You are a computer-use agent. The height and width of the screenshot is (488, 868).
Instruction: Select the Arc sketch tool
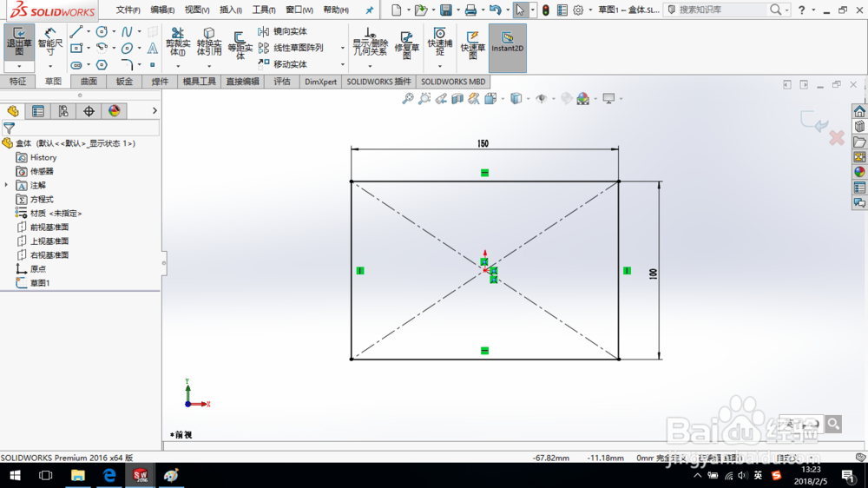coord(102,48)
